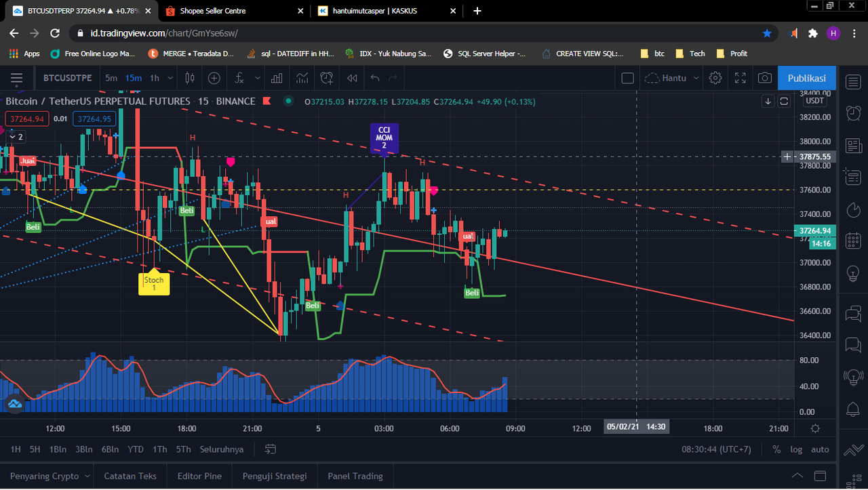Open the Panel Trading tab

pos(355,476)
